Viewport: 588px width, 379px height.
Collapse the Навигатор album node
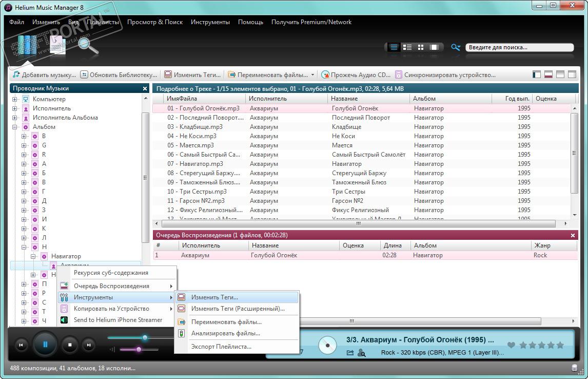click(33, 256)
